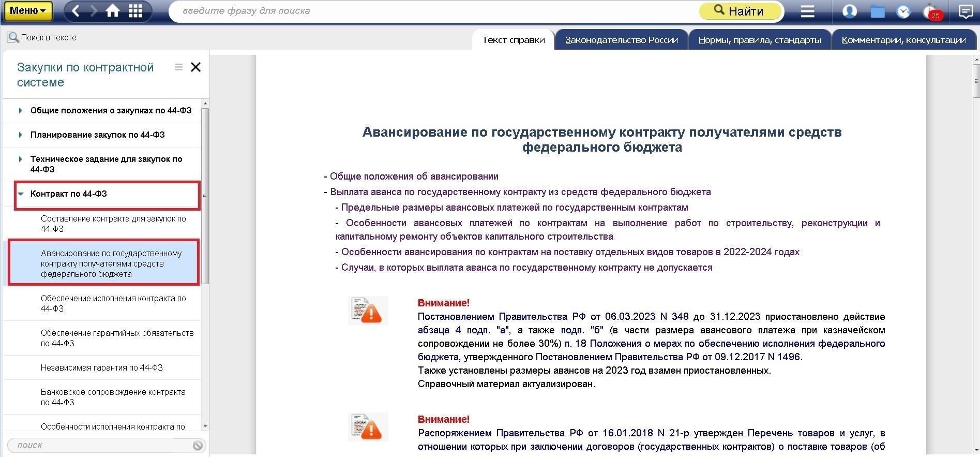Viewport: 980px width, 457px height.
Task: Open Обеспечение гарантийных обязательств по 44-ФЗ
Action: [117, 338]
